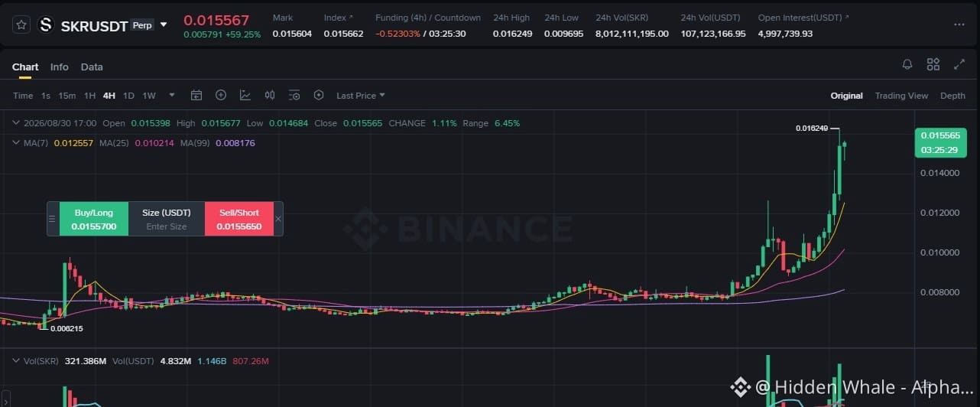Expand the more time intervals dropdown arrow
The image size is (980, 407).
pyautogui.click(x=172, y=96)
